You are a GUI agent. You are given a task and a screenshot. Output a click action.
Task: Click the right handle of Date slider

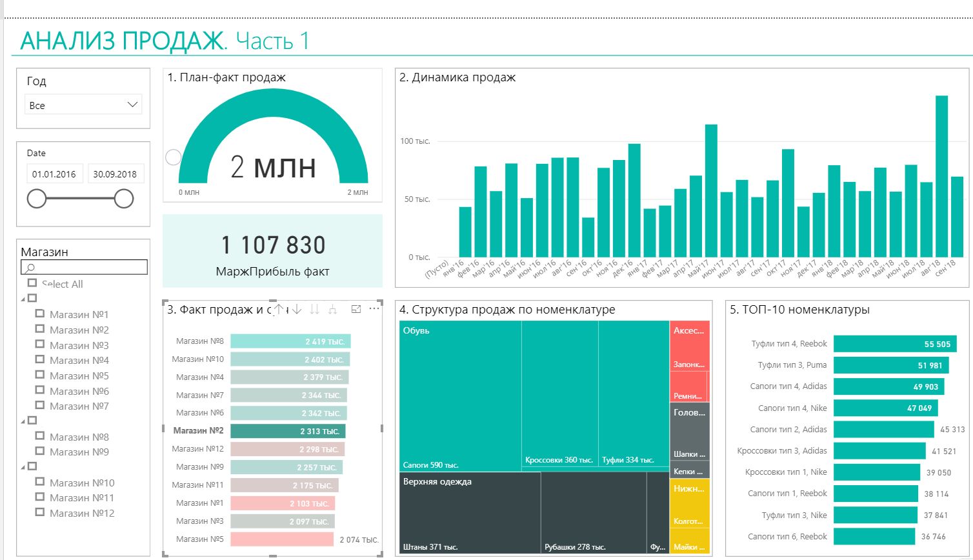click(x=124, y=199)
